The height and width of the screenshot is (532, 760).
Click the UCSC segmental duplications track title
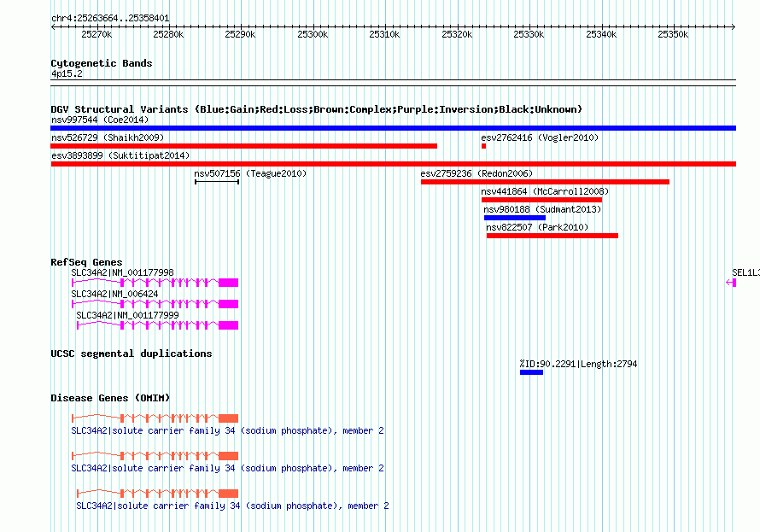[x=132, y=354]
